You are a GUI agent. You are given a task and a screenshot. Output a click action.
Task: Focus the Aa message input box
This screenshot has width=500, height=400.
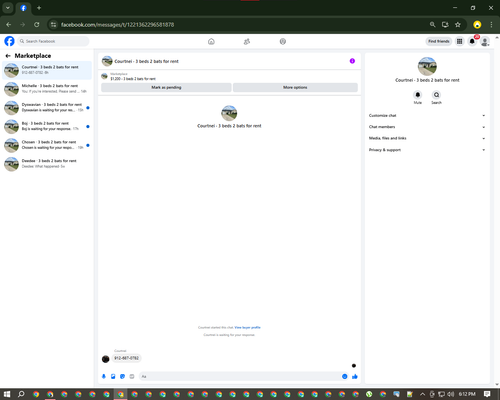[240, 376]
